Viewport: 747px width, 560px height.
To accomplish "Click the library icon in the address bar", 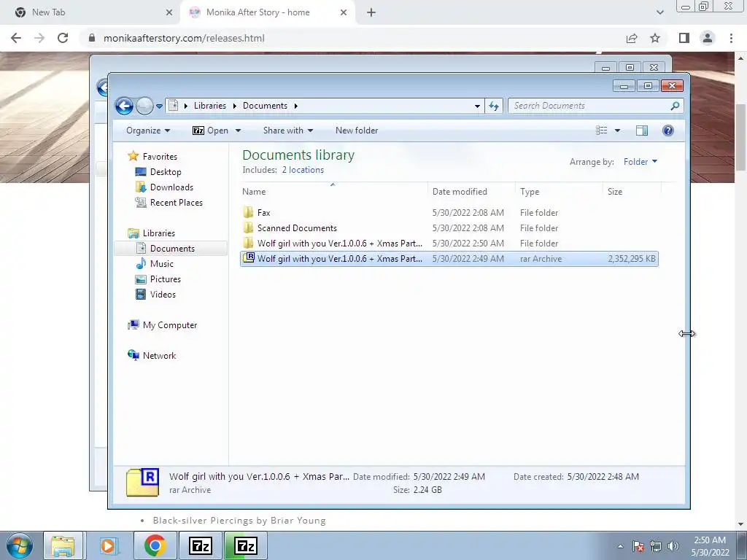I will 174,105.
